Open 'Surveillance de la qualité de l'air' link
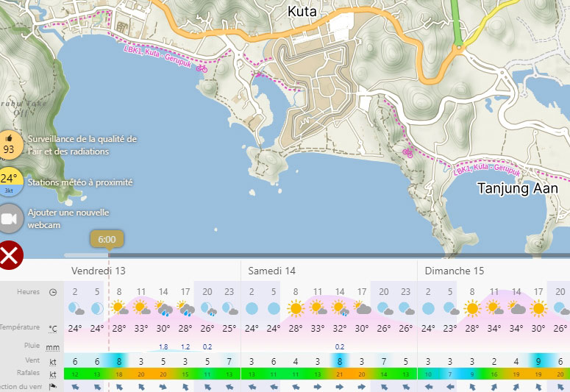 tap(82, 145)
